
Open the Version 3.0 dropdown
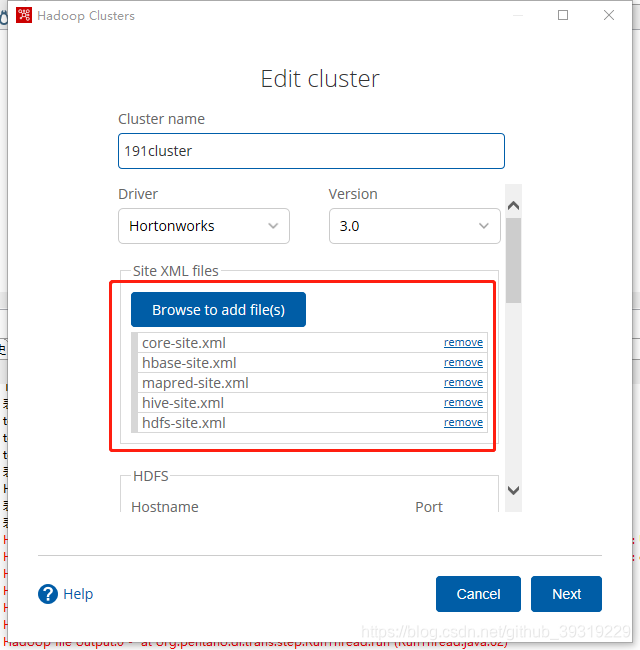click(x=415, y=226)
